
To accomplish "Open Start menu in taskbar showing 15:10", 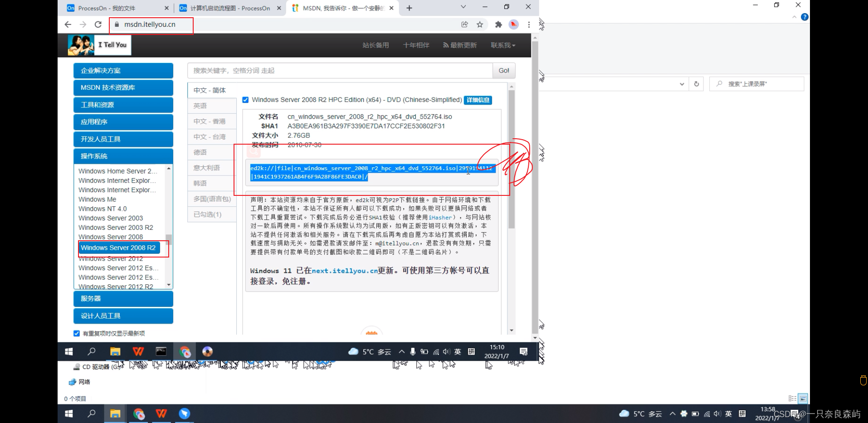I will pyautogui.click(x=69, y=351).
